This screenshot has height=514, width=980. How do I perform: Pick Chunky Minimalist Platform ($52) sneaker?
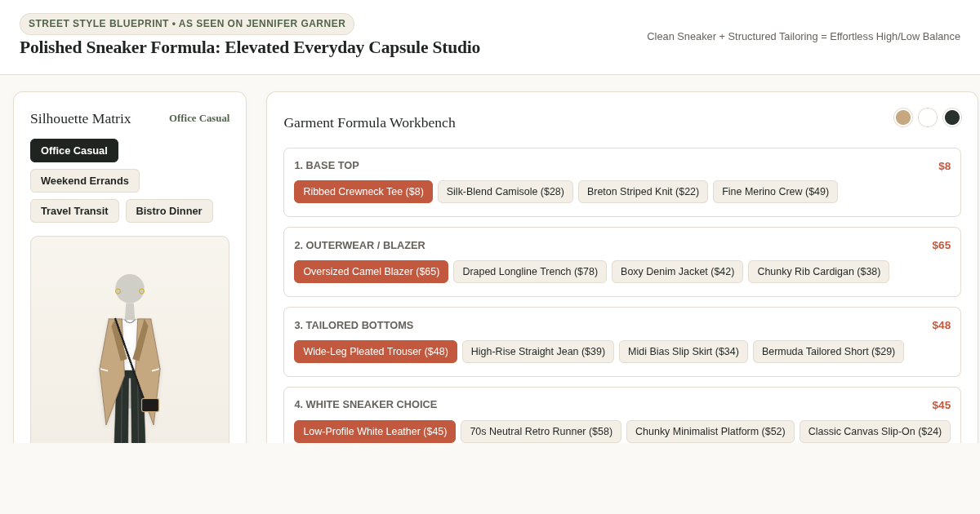coord(710,432)
